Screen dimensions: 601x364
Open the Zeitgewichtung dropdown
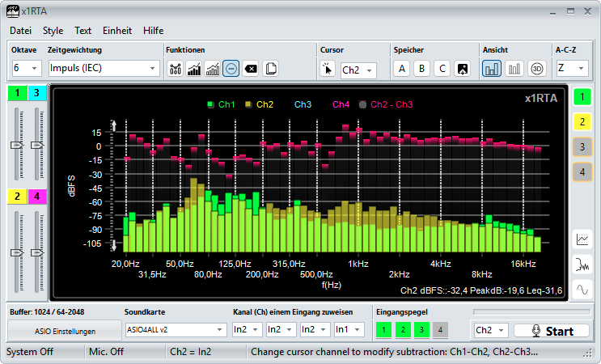103,69
